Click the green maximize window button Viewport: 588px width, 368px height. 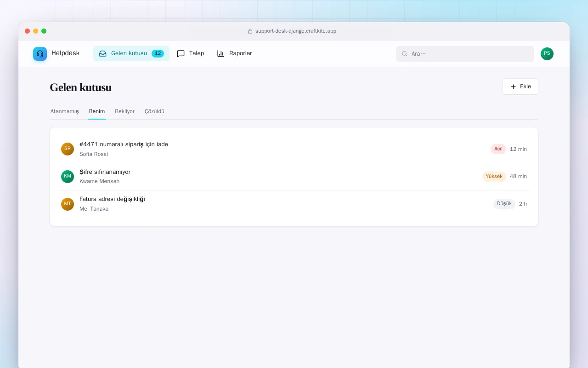[44, 31]
